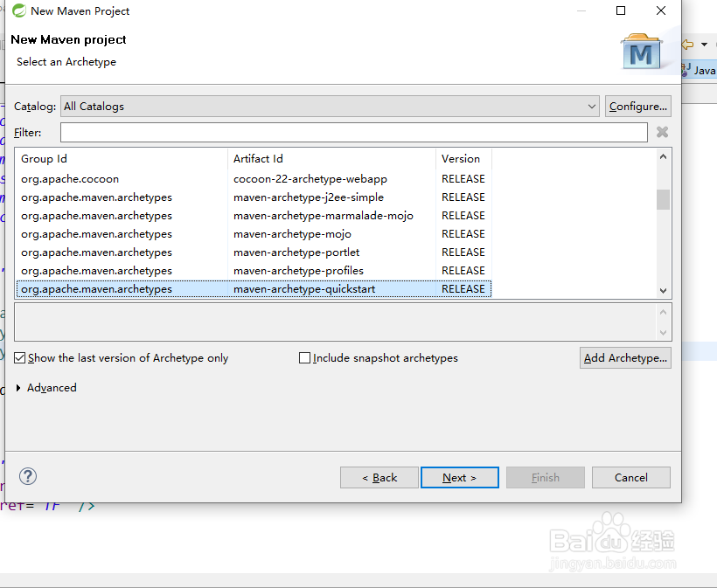
Task: Click the clear filter X icon
Action: 662,133
